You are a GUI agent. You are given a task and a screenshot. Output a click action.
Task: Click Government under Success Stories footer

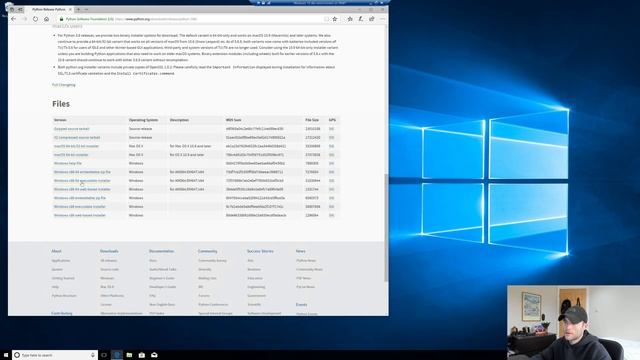pyautogui.click(x=256, y=296)
